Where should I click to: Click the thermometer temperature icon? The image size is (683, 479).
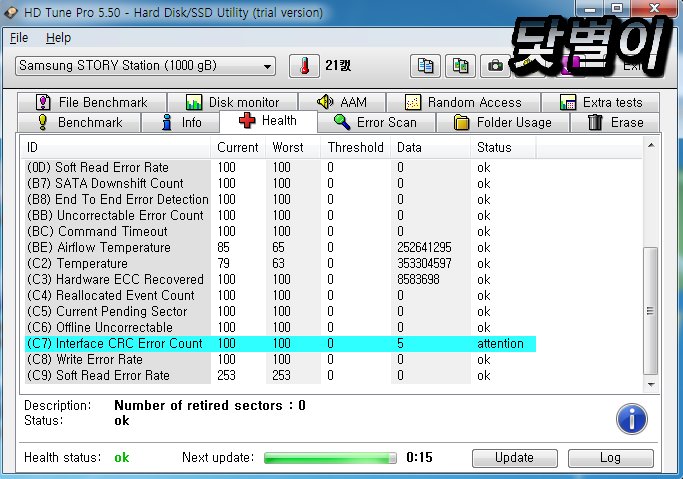304,66
